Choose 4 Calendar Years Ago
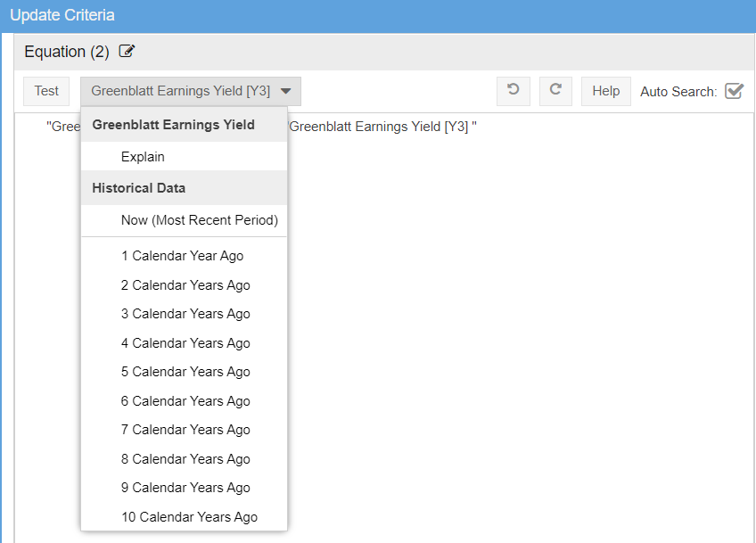This screenshot has height=543, width=756. [x=184, y=343]
